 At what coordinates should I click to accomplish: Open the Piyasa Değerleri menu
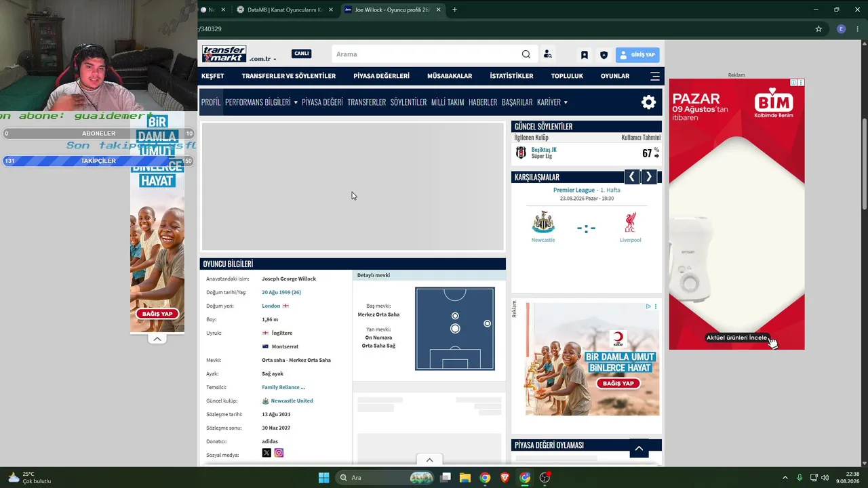(x=382, y=76)
